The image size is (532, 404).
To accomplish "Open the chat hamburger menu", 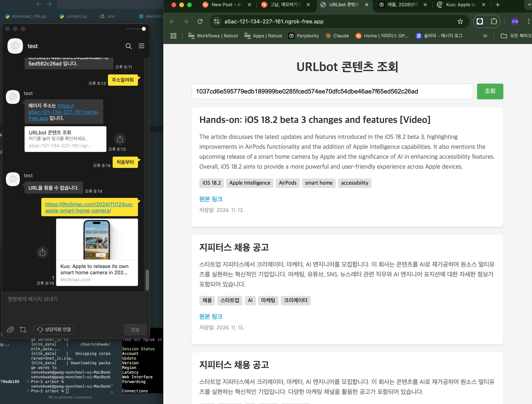I will [141, 46].
